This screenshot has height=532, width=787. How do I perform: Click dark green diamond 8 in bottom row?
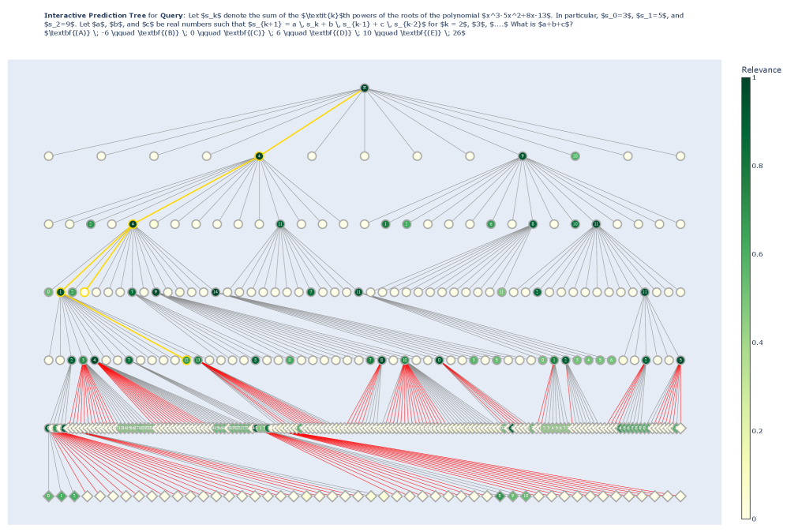[500, 496]
